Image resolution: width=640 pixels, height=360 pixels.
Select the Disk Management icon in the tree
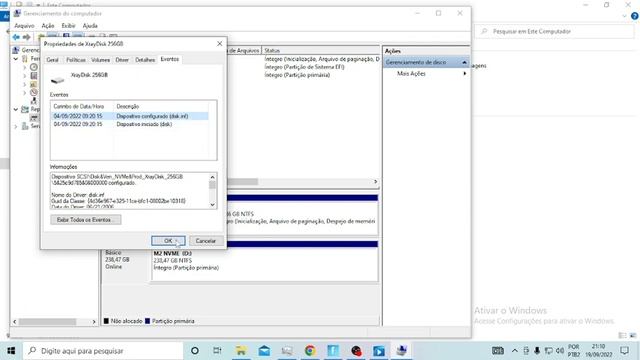pos(34,118)
